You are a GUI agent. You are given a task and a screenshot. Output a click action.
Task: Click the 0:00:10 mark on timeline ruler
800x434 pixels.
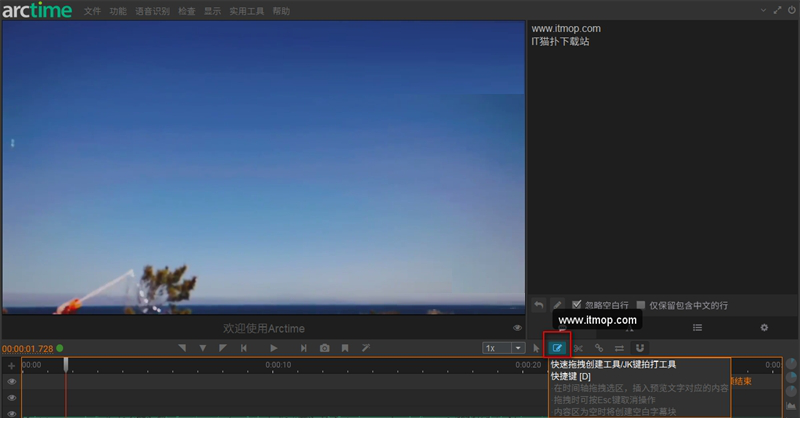click(x=278, y=365)
